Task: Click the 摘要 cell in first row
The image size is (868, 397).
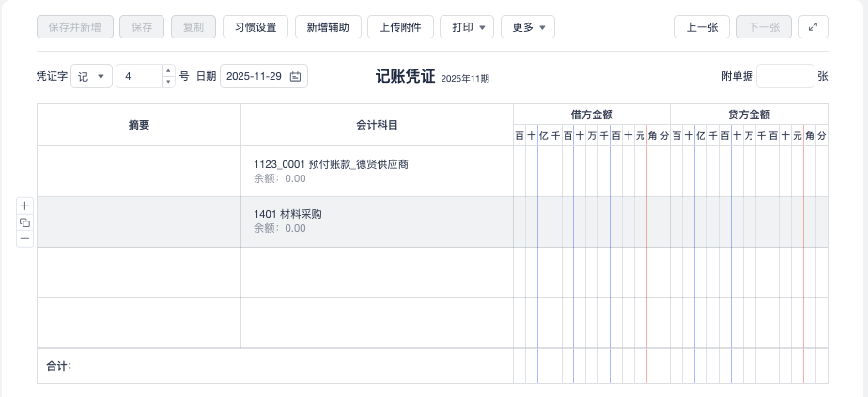Action: coord(139,171)
